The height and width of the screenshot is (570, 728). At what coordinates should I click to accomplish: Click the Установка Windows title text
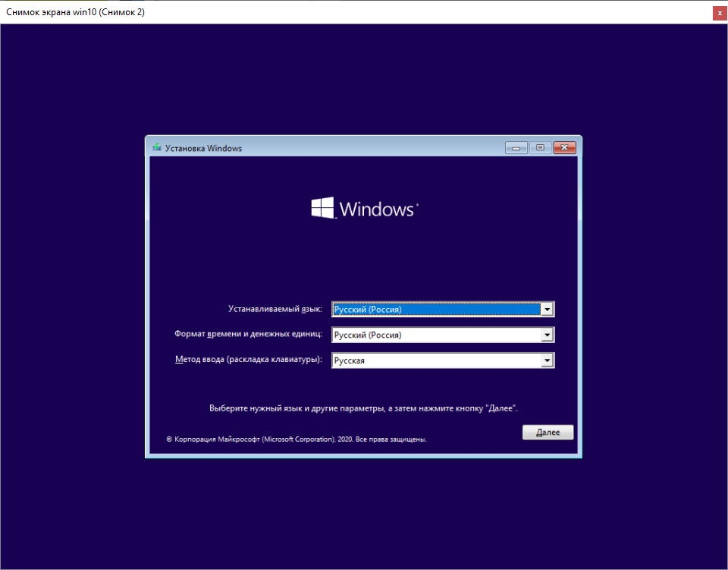(x=203, y=148)
